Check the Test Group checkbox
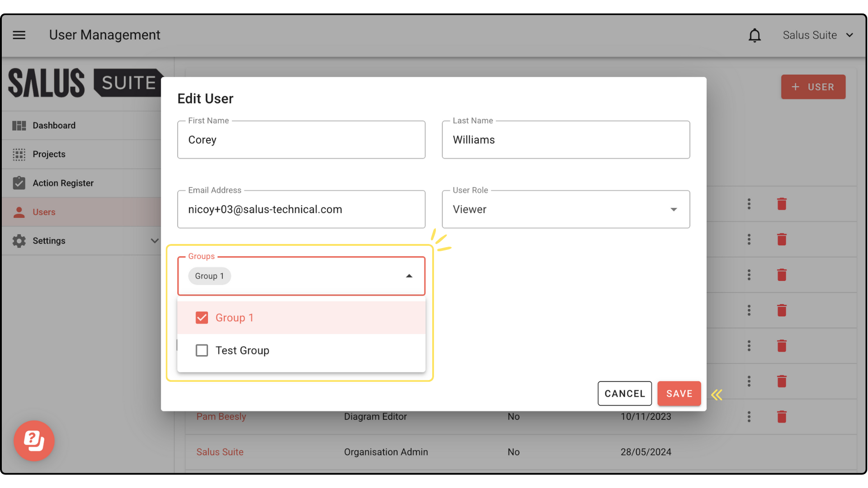This screenshot has width=868, height=488. (x=202, y=351)
